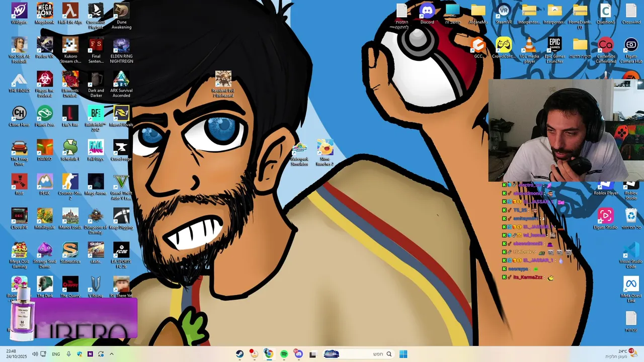Open the CurseForge desktop icon

121,150
